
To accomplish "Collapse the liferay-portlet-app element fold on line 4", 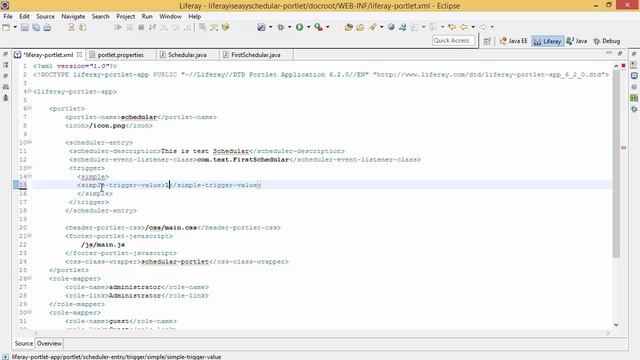I will click(30, 91).
